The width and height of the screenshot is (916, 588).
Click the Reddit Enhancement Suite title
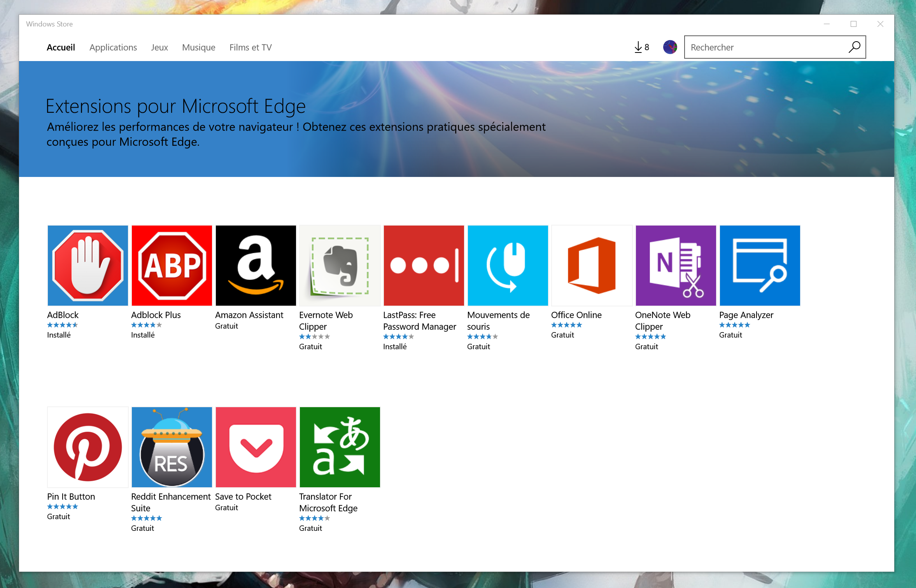(x=171, y=502)
